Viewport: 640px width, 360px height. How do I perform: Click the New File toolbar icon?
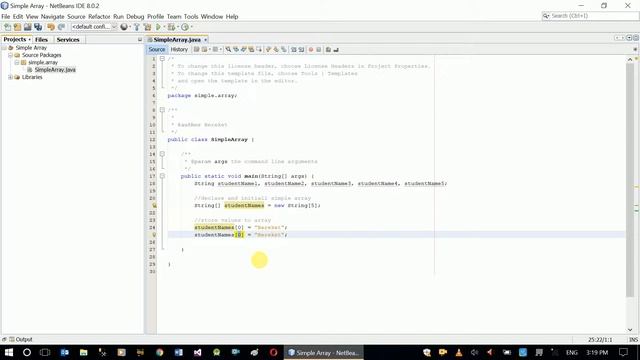7,27
